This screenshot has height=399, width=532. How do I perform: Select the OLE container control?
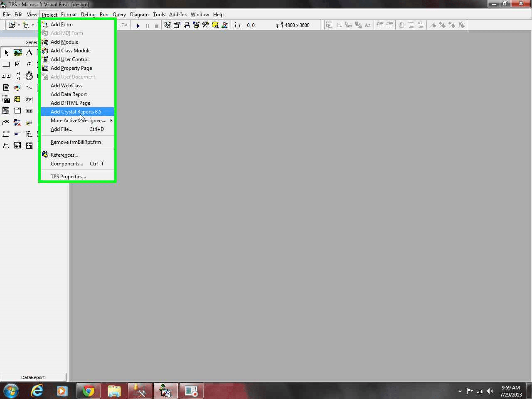[x=6, y=99]
